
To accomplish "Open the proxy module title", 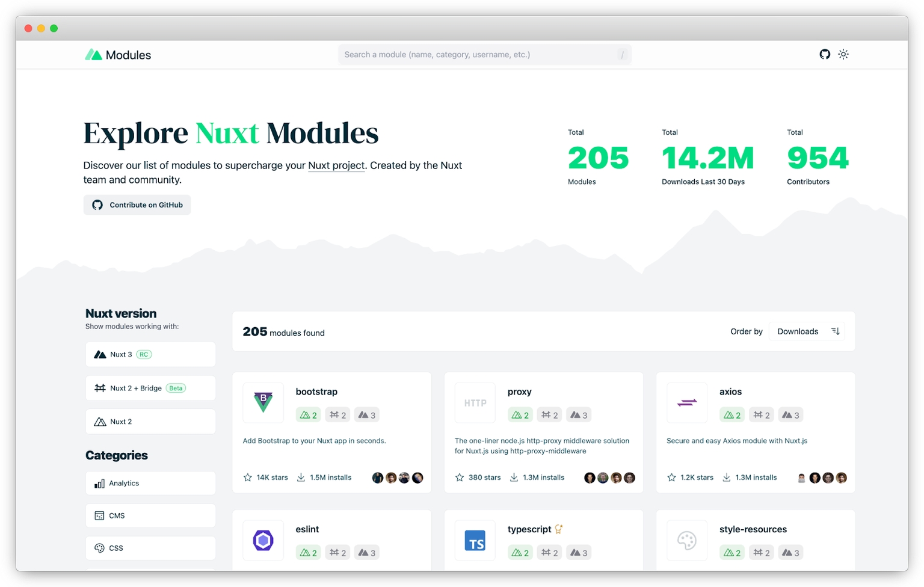I will 520,392.
